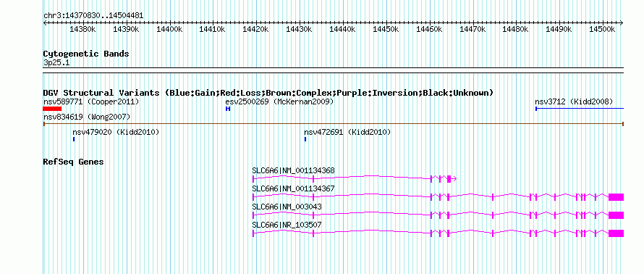Click the chr3:14370830..14504481 coordinate label
Viewport: 644px width, 274px height.
pos(93,16)
